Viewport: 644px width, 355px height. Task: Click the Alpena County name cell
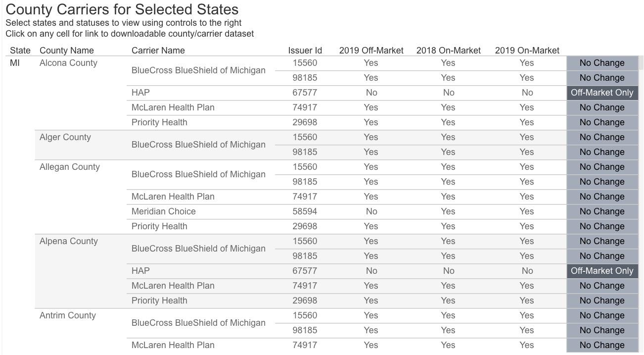68,241
